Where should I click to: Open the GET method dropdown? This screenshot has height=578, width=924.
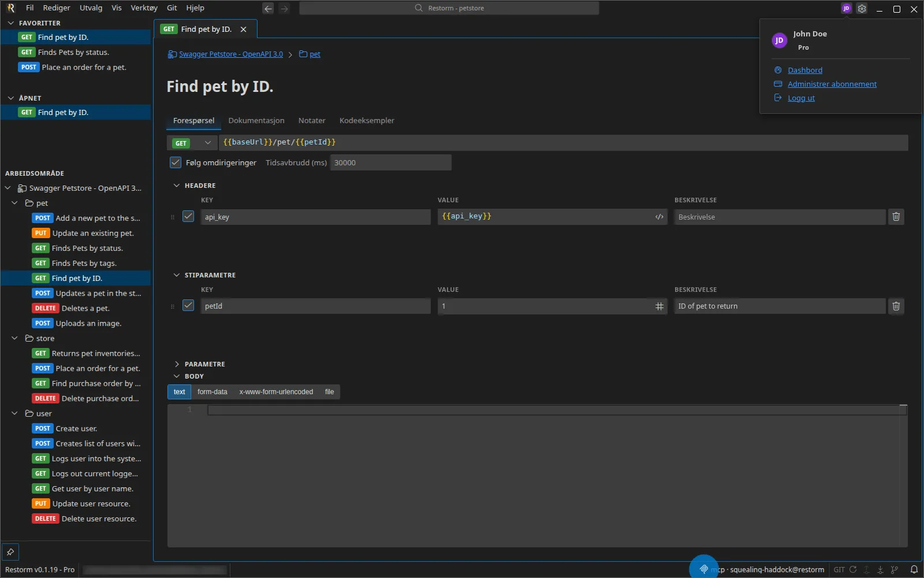(193, 143)
